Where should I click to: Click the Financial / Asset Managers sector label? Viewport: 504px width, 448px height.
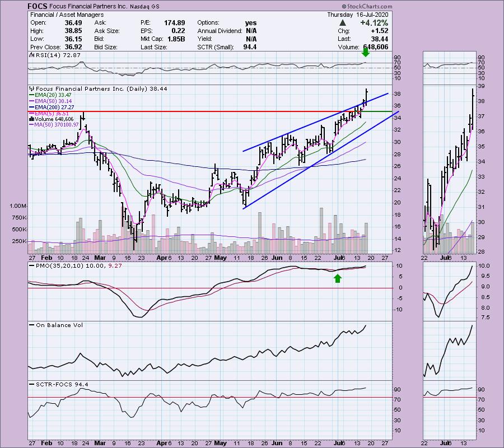(x=67, y=15)
